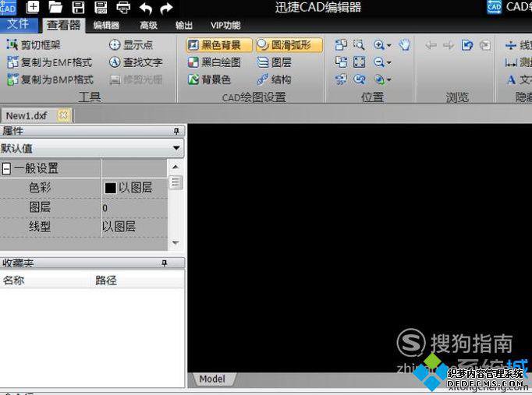Click the text A icon

coord(511,79)
